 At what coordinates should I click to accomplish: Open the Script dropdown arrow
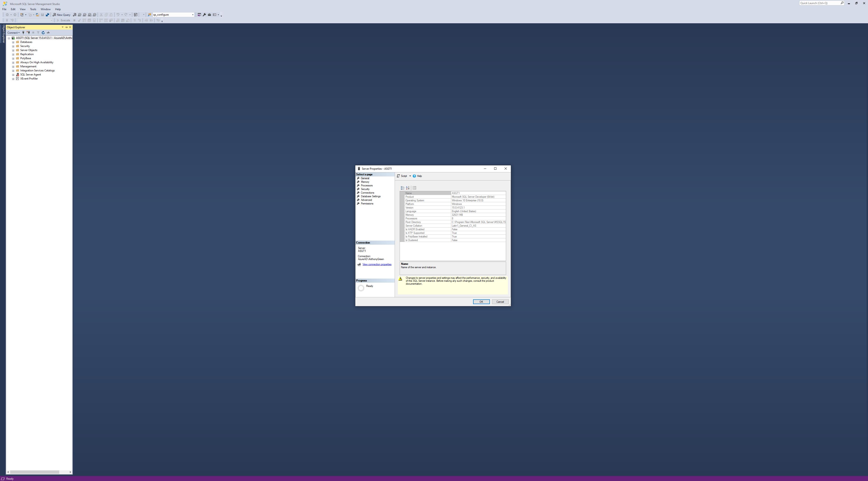(410, 176)
